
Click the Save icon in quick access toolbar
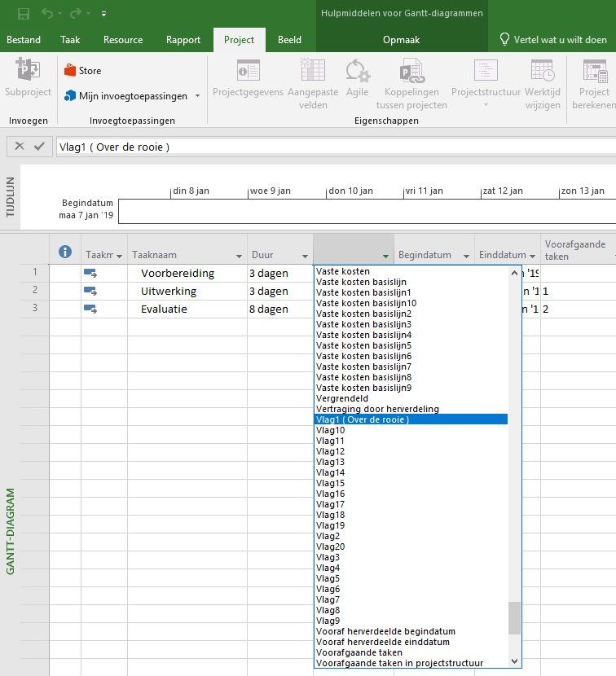(24, 14)
